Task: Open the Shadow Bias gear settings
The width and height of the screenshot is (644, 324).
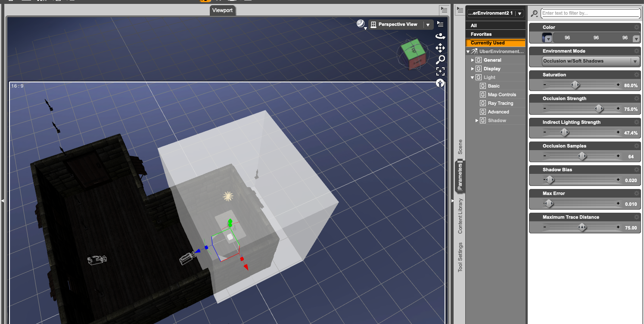Action: coord(636,170)
